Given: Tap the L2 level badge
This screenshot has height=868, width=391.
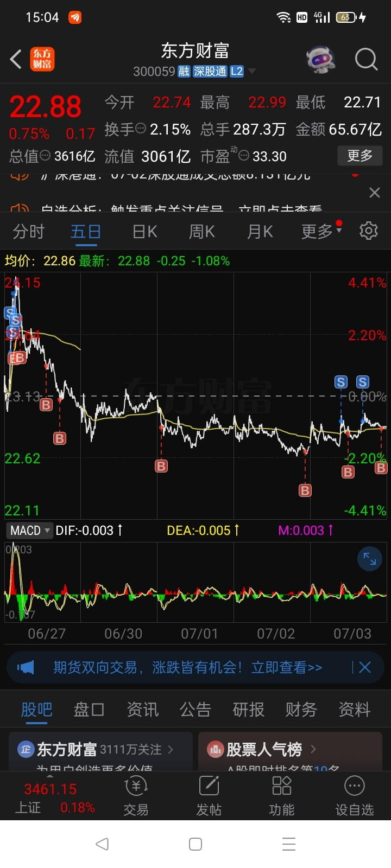Looking at the screenshot, I should click(237, 72).
